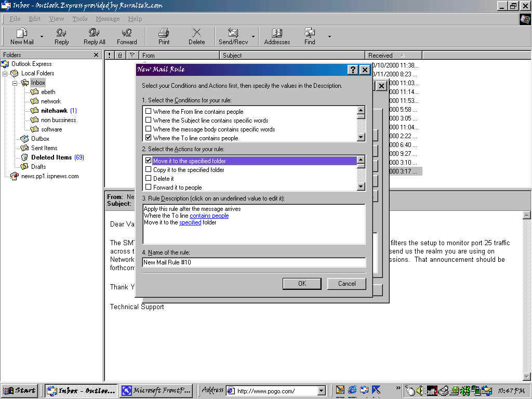This screenshot has height=399, width=532.
Task: Check 'Where the message body contains specific words'
Action: click(x=148, y=129)
